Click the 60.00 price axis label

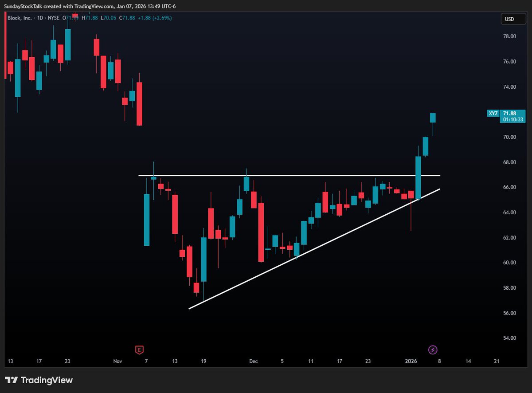[509, 263]
